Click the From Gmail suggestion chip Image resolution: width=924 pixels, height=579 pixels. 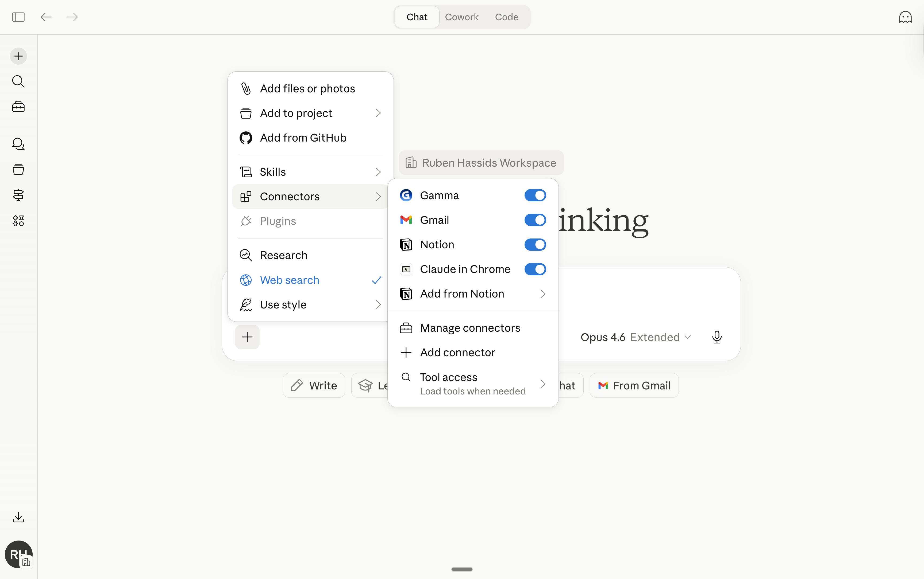coord(634,386)
